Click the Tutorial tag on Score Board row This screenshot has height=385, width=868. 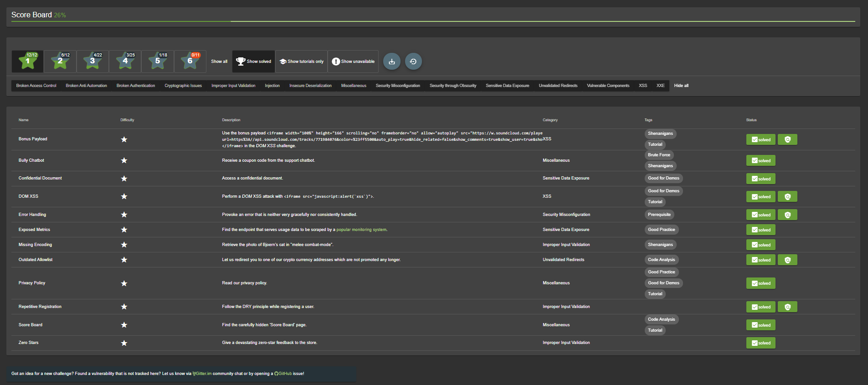click(655, 330)
